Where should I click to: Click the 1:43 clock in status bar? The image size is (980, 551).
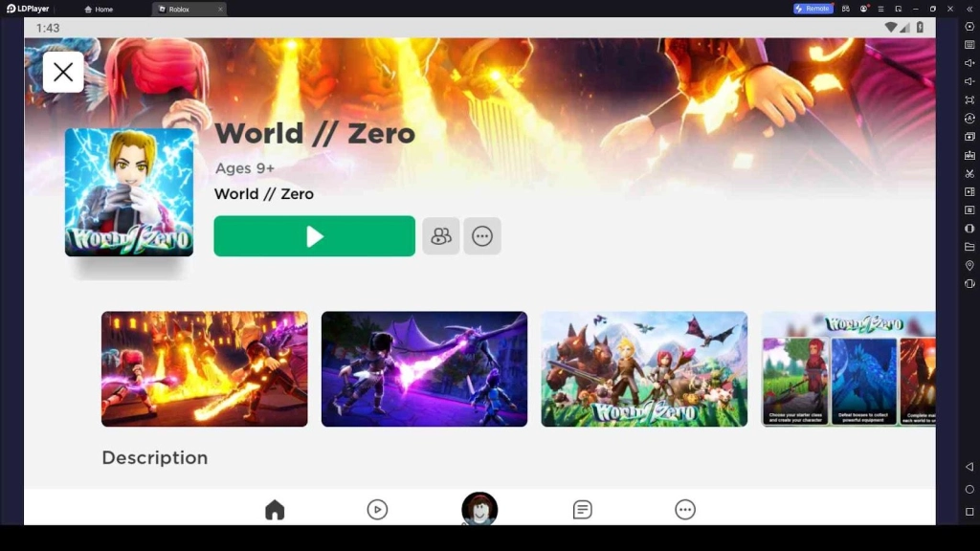coord(48,28)
